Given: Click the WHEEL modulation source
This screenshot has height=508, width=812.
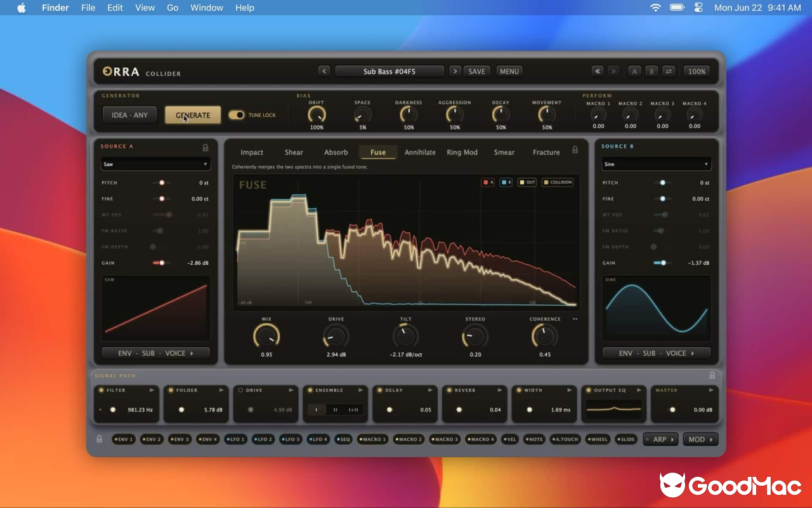Looking at the screenshot, I should [x=598, y=439].
